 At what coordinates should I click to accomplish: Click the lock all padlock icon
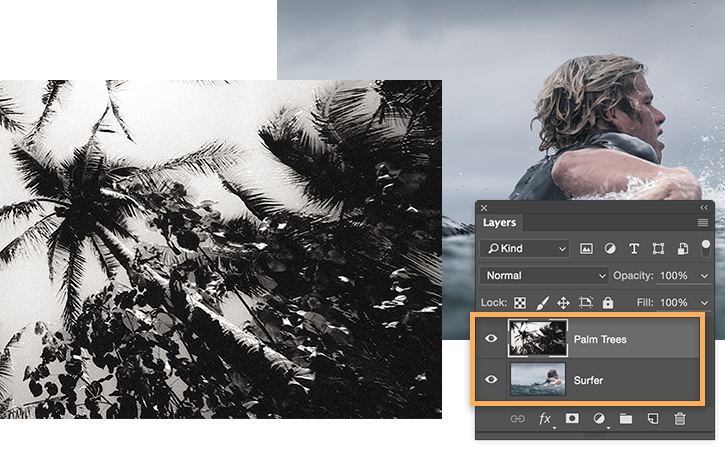coord(608,302)
